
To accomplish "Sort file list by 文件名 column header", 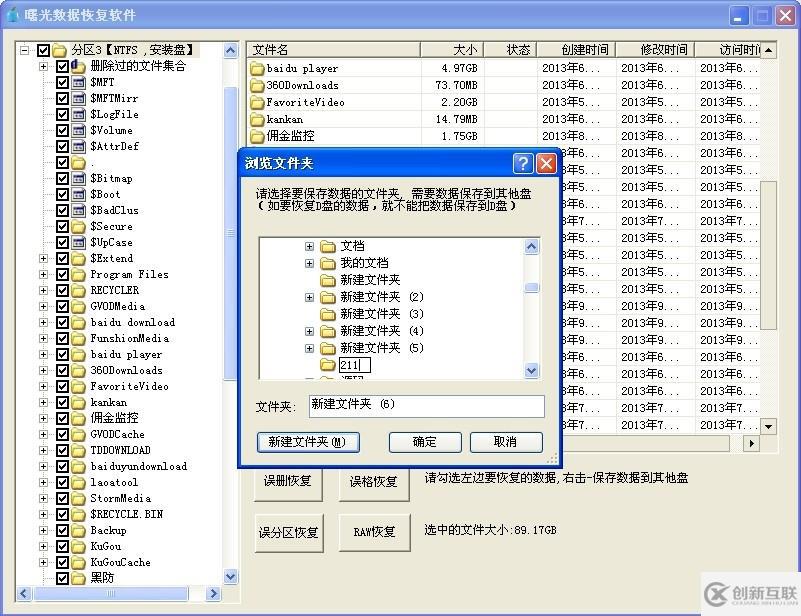I will coord(333,49).
